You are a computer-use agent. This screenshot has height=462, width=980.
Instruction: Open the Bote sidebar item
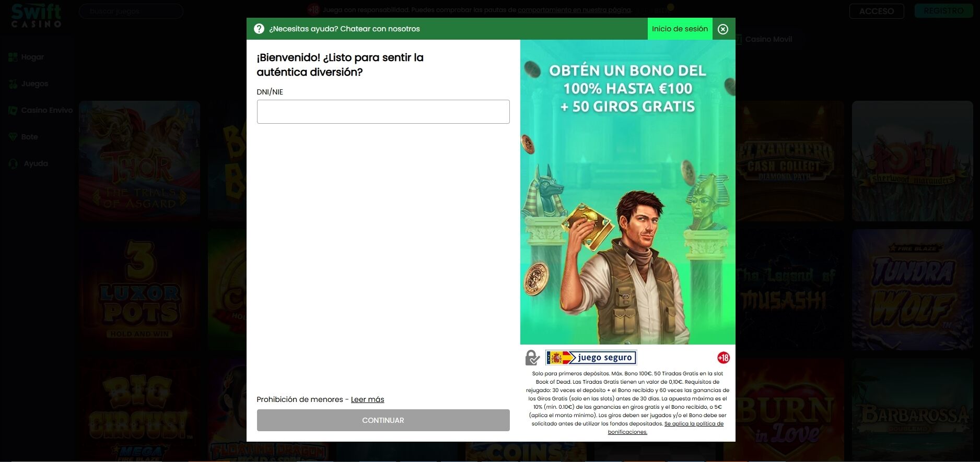29,137
